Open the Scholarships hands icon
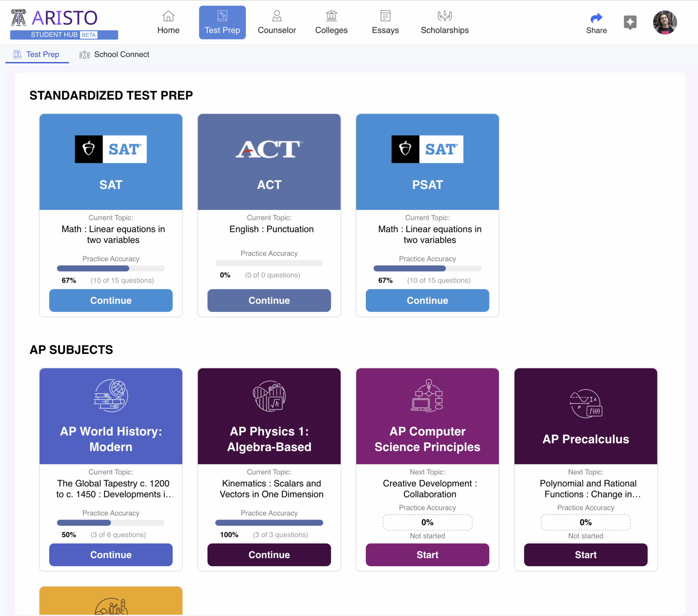 pyautogui.click(x=444, y=16)
